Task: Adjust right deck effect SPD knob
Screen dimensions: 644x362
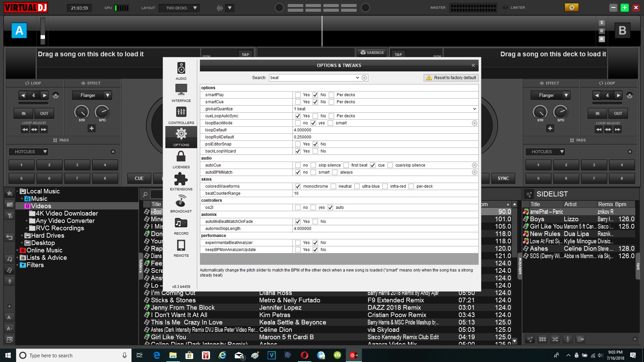Action: 560,112
